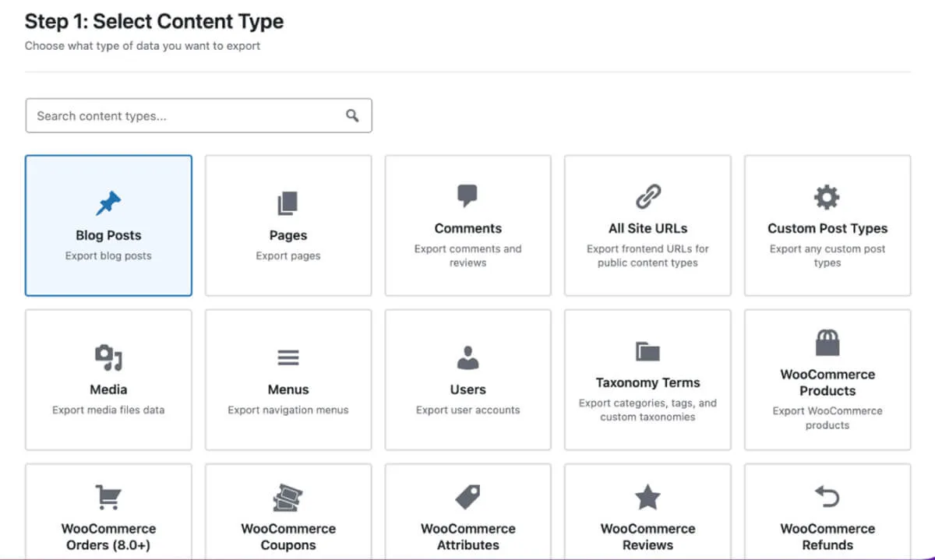
Task: Click the Taxonomy Terms folder icon
Action: (x=647, y=351)
